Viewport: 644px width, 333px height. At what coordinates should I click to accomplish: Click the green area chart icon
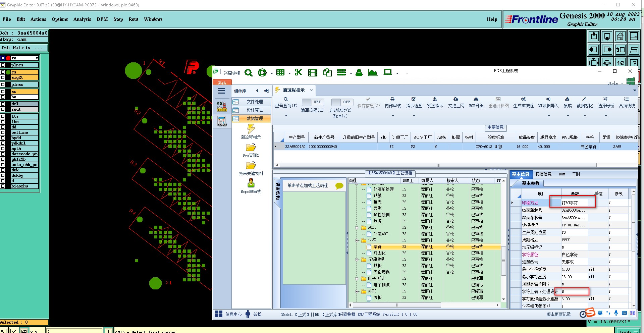pos(373,72)
